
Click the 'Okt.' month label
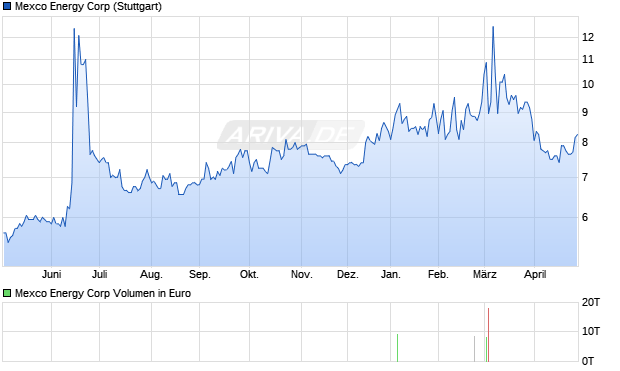click(x=250, y=274)
